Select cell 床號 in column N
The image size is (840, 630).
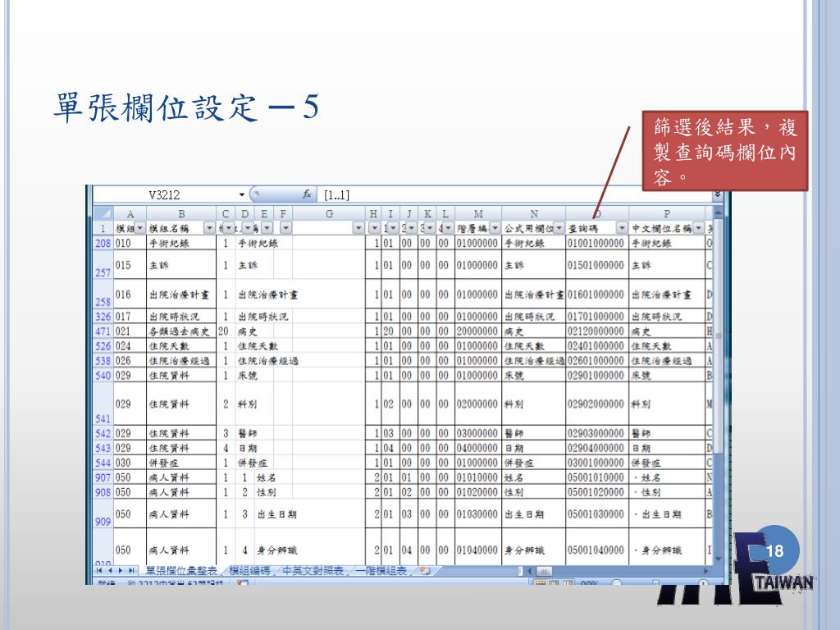pos(533,376)
